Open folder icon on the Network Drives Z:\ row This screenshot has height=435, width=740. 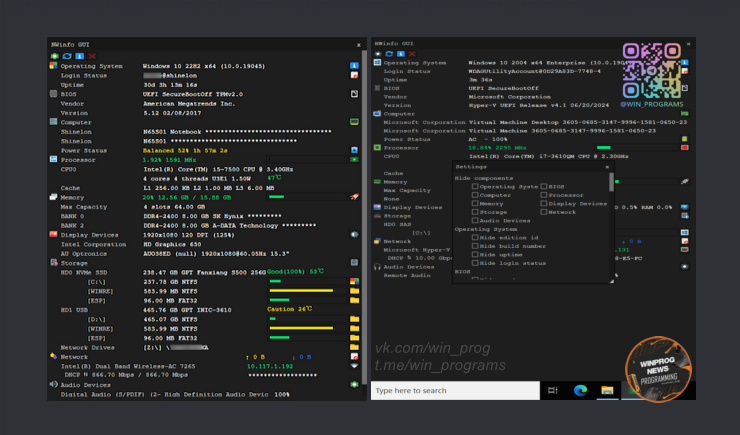pyautogui.click(x=354, y=347)
